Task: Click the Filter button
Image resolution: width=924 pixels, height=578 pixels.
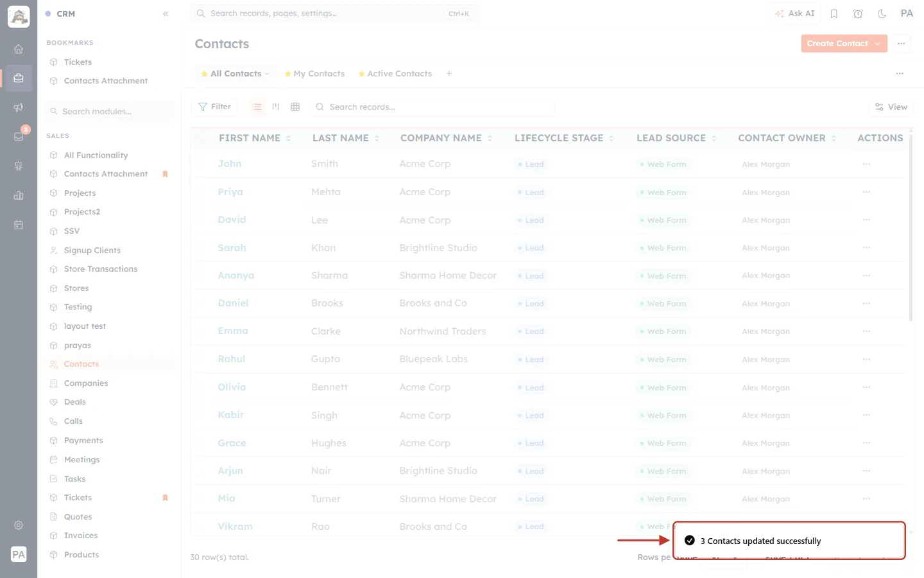Action: [214, 107]
